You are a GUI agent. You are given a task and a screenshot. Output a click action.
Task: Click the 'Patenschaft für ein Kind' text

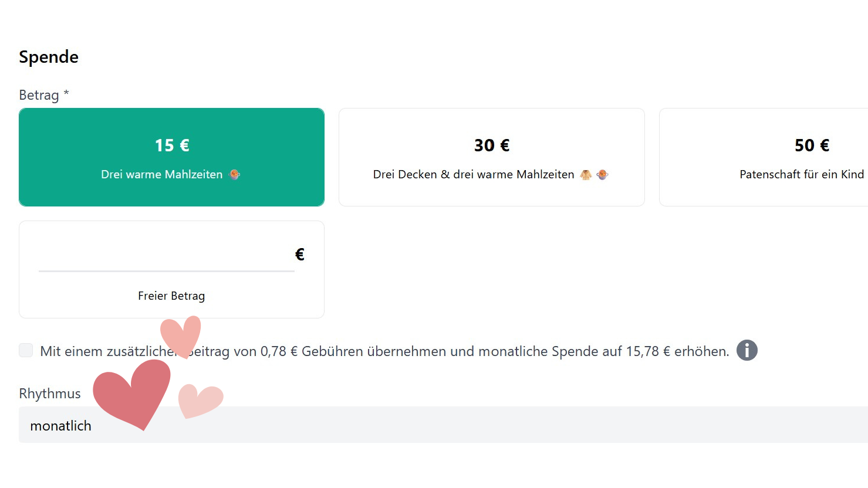pos(801,174)
